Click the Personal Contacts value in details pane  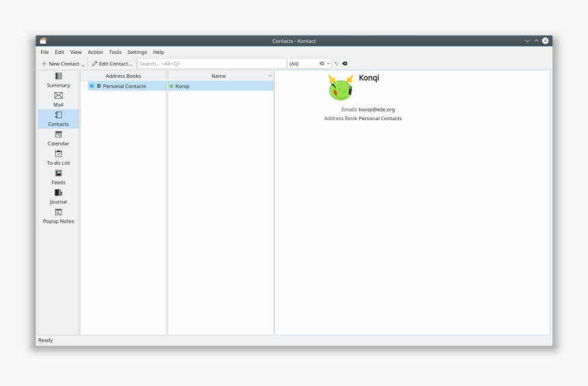point(380,118)
